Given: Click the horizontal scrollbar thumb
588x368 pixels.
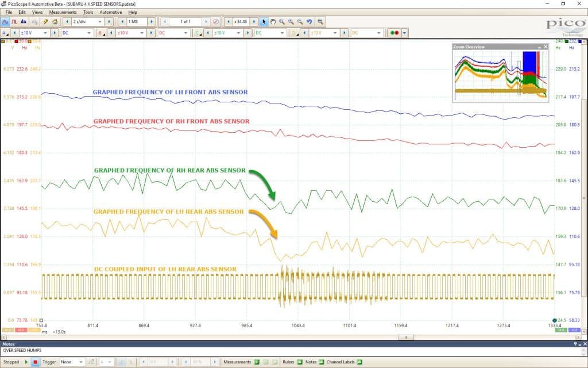Looking at the screenshot, I should (406, 337).
